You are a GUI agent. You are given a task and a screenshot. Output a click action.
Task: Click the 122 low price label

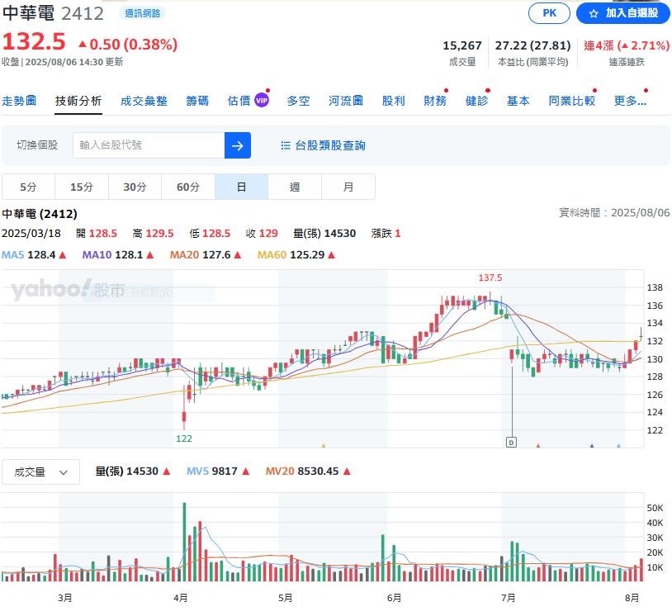pos(184,438)
